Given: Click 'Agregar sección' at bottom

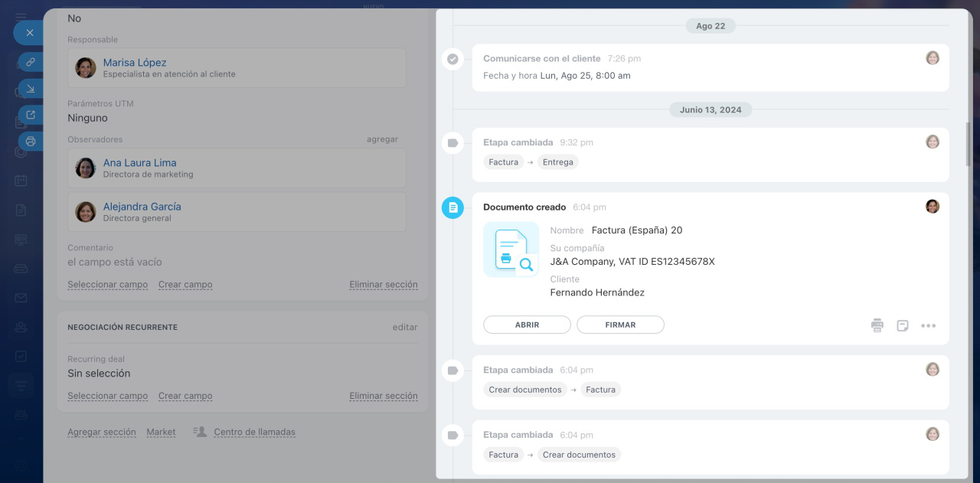Looking at the screenshot, I should (x=101, y=432).
